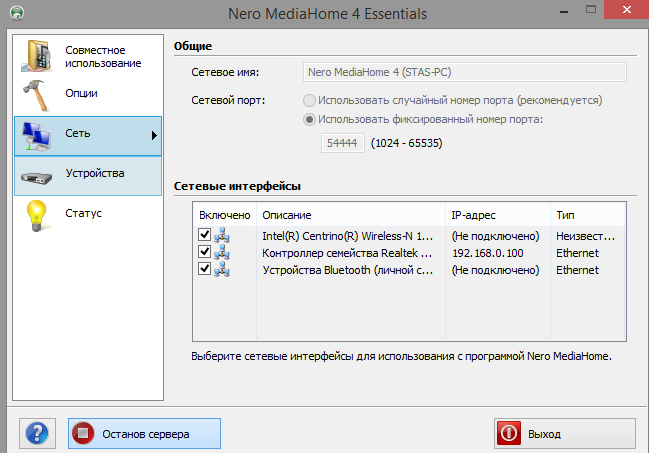Viewport: 649px width, 453px height.
Task: Uncheck the Intel Centrino Wireless-N interface
Action: click(205, 236)
